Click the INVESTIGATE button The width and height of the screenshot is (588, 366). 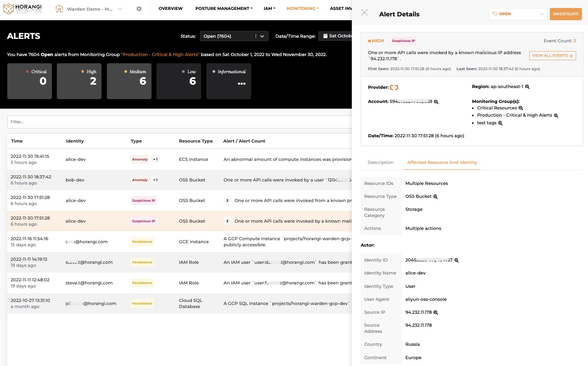click(x=565, y=14)
